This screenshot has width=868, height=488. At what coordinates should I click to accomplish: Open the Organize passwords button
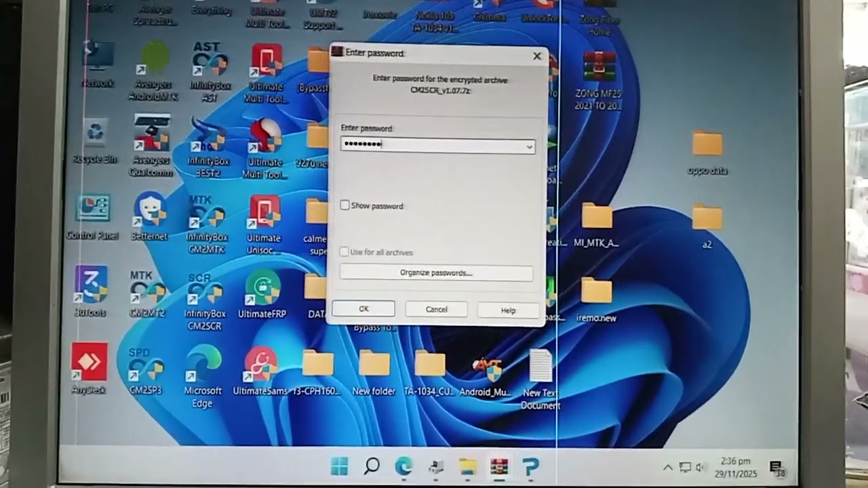click(436, 272)
